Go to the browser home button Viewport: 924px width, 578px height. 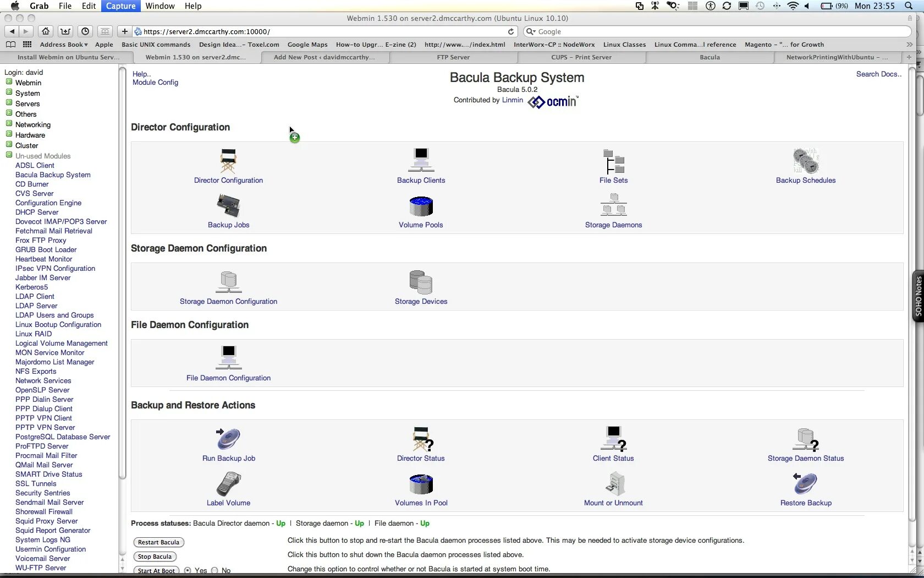[46, 31]
